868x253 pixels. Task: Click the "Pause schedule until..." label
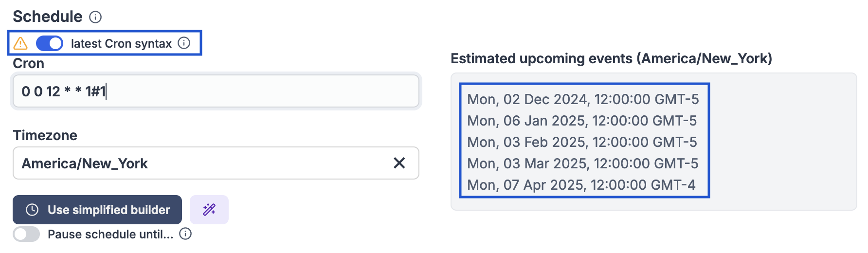110,235
